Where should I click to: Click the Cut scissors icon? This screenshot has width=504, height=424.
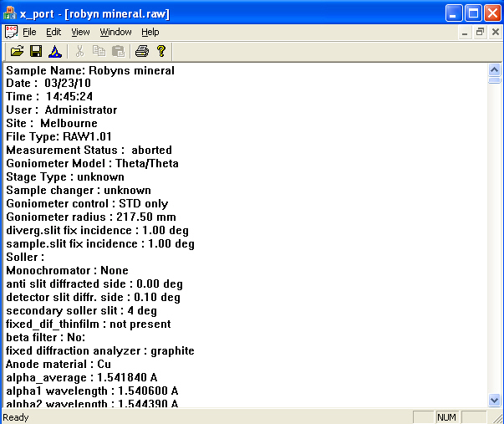[80, 51]
